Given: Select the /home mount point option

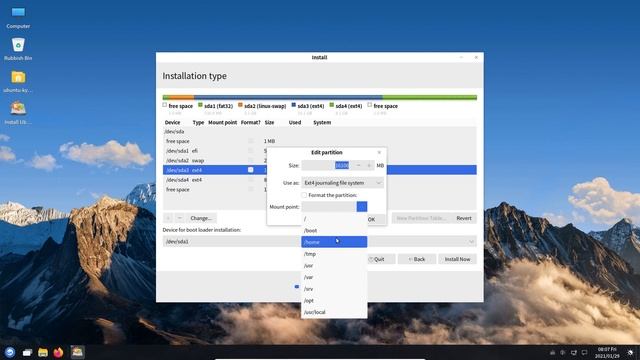Looking at the screenshot, I should 334,242.
